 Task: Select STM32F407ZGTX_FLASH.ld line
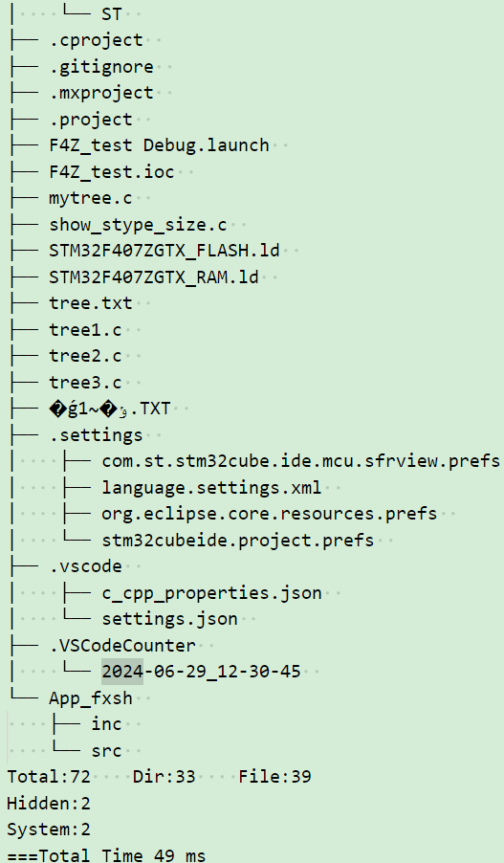[x=164, y=251]
